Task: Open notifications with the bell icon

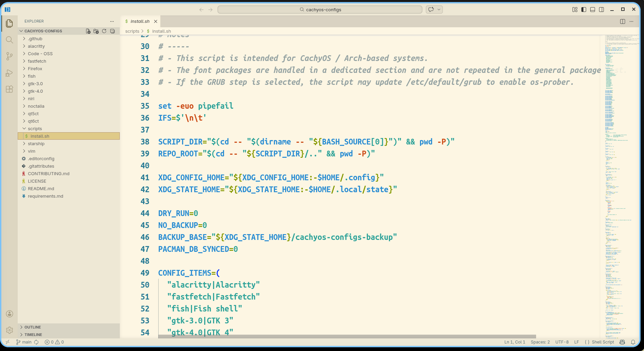Action: coord(633,342)
